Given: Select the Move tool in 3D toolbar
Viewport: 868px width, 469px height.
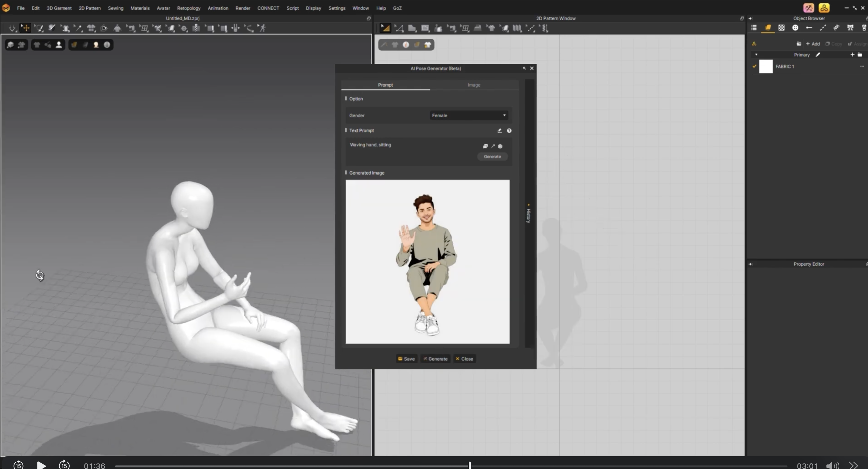Looking at the screenshot, I should pyautogui.click(x=25, y=28).
